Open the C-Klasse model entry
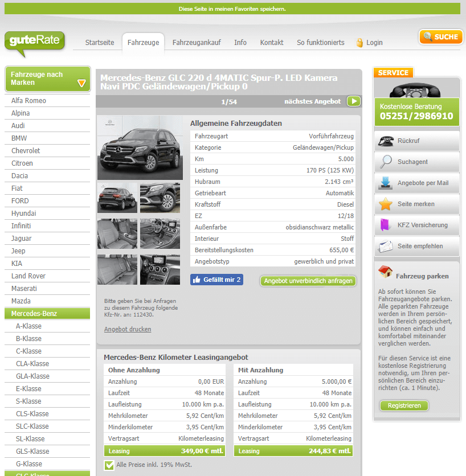466x476 pixels. tap(47, 351)
